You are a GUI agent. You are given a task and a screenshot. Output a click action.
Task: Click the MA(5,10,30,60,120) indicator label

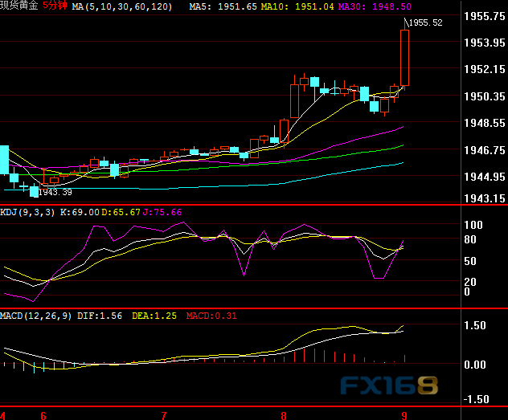pos(122,6)
